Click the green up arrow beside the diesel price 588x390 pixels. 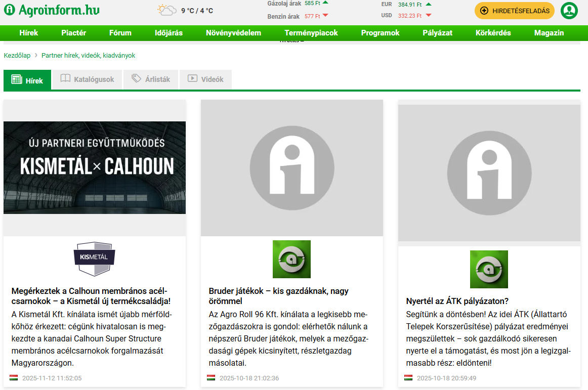pos(325,3)
